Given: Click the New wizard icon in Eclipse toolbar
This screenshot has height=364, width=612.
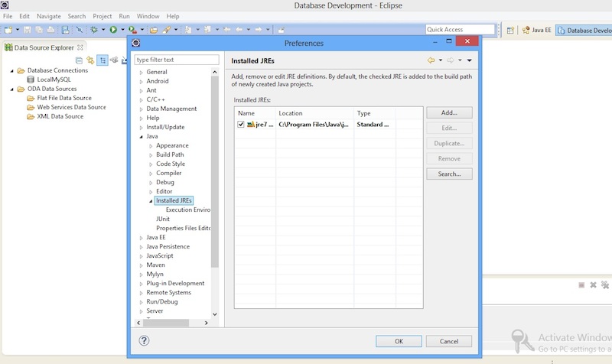Looking at the screenshot, I should point(8,30).
